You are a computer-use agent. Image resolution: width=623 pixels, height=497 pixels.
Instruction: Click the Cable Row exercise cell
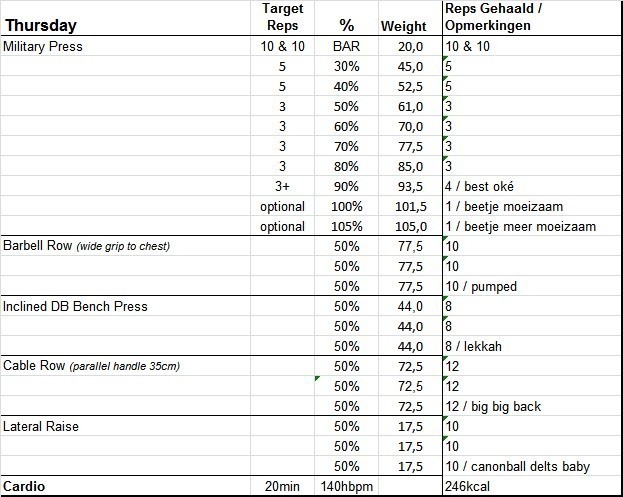tap(92, 366)
